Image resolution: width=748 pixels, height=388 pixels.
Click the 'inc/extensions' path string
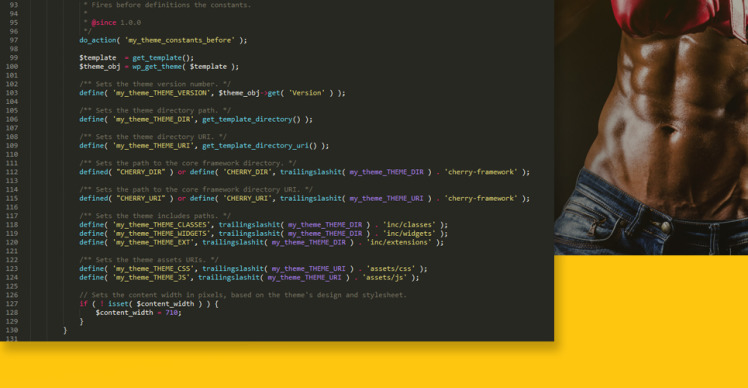pyautogui.click(x=399, y=242)
